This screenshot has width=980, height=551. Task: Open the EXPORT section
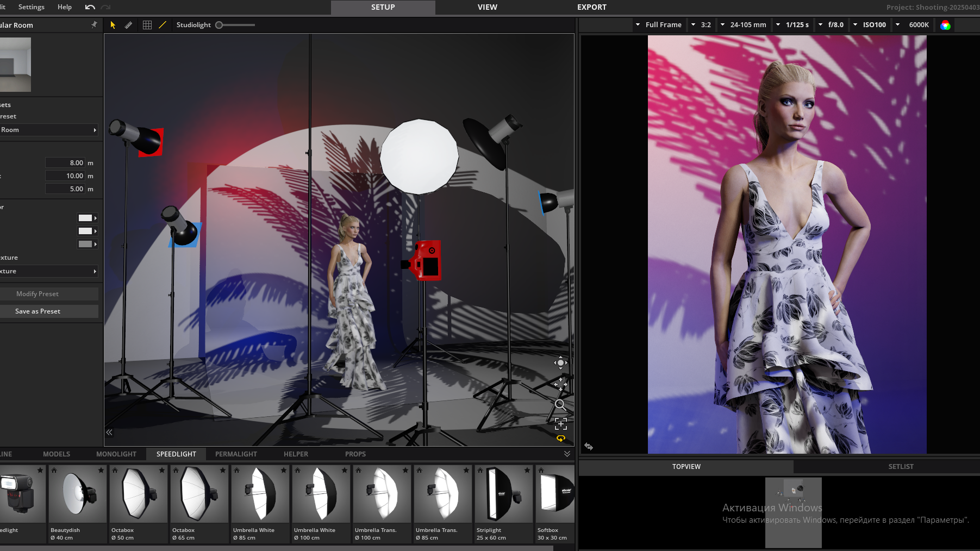coord(591,7)
